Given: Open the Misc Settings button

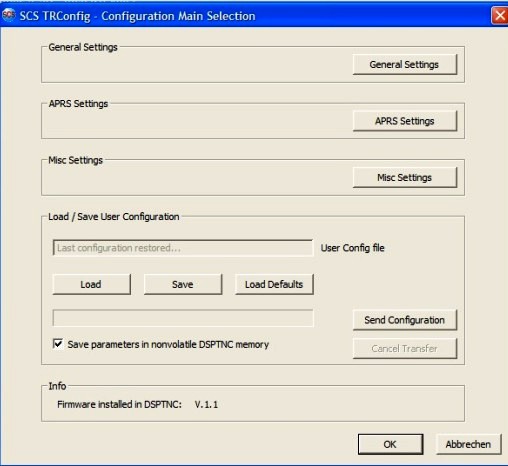Looking at the screenshot, I should point(405,178).
